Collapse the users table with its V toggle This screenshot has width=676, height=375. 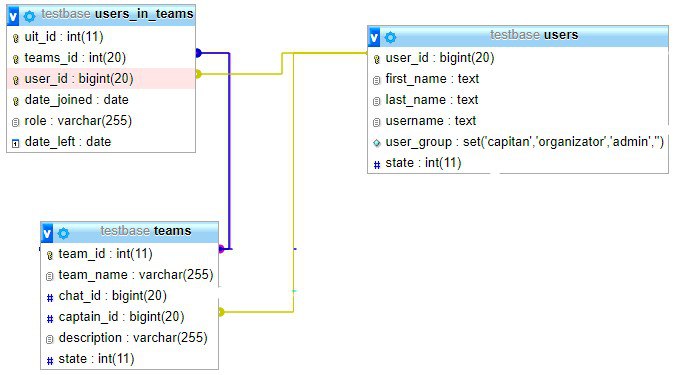[x=374, y=37]
